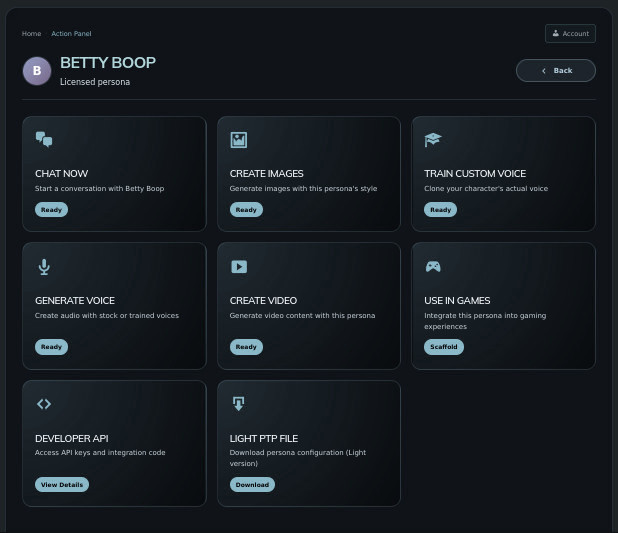Open the Account menu
The width and height of the screenshot is (618, 533).
coord(570,33)
